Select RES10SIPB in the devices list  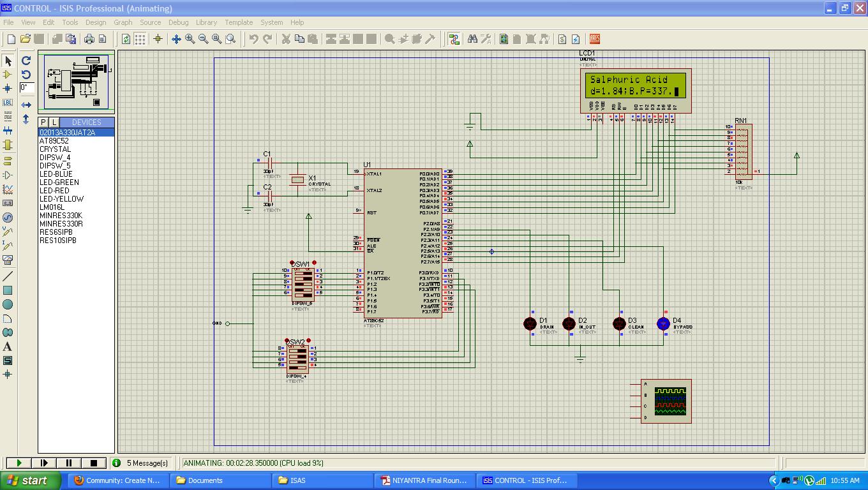click(58, 241)
